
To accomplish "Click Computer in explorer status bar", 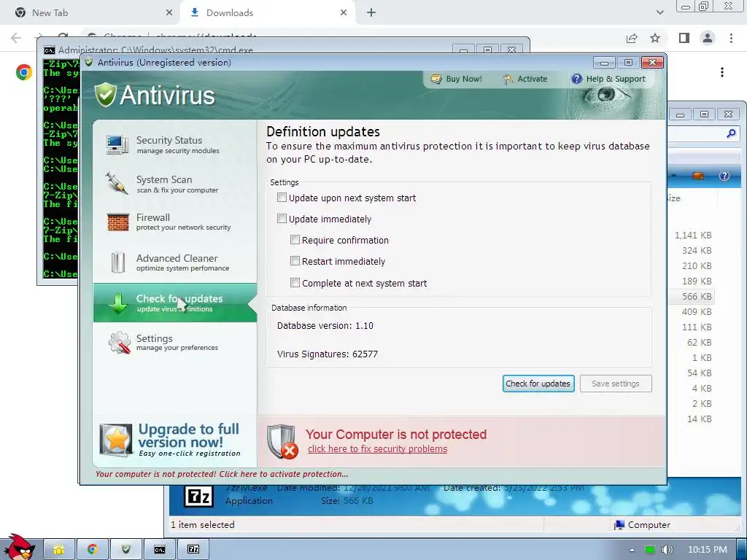I will coord(642,525).
